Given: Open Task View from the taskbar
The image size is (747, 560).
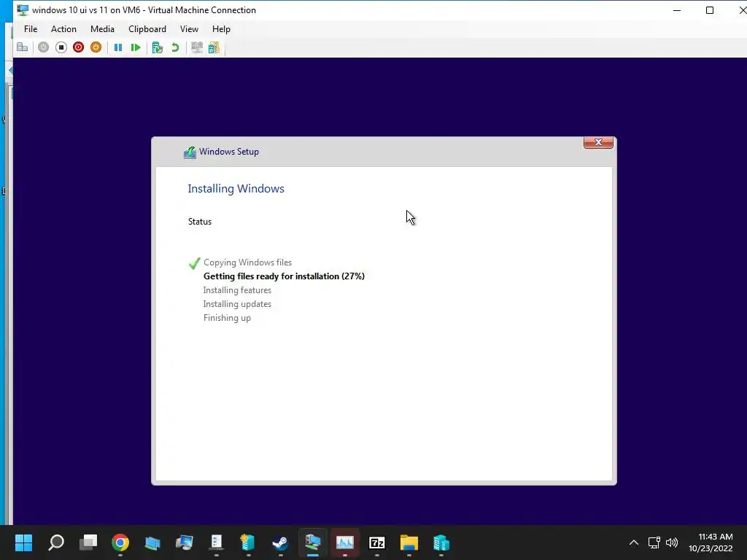Looking at the screenshot, I should pos(88,542).
